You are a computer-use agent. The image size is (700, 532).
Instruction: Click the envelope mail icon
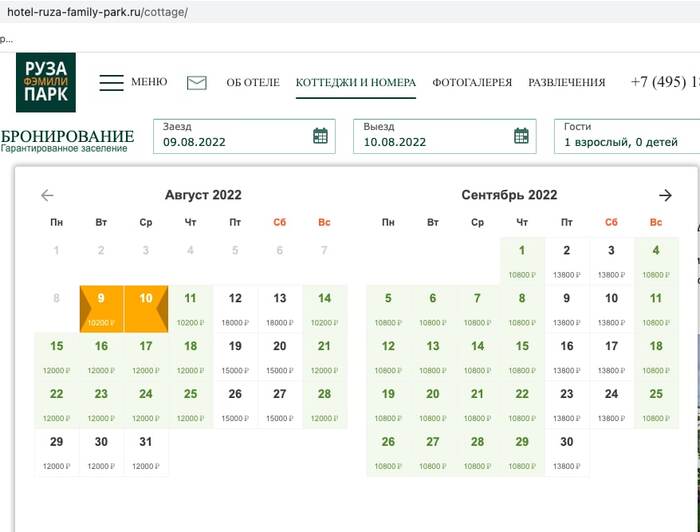196,83
